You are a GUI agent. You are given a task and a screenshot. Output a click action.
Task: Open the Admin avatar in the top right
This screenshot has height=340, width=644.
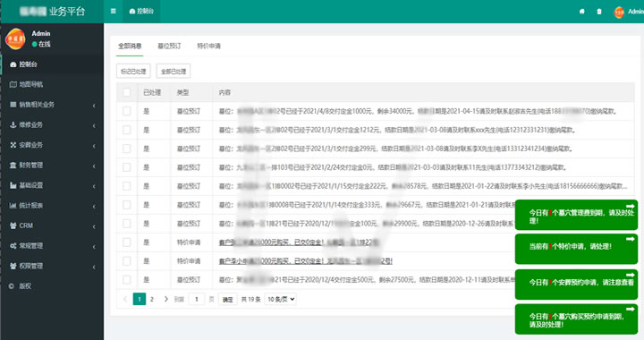tap(619, 12)
